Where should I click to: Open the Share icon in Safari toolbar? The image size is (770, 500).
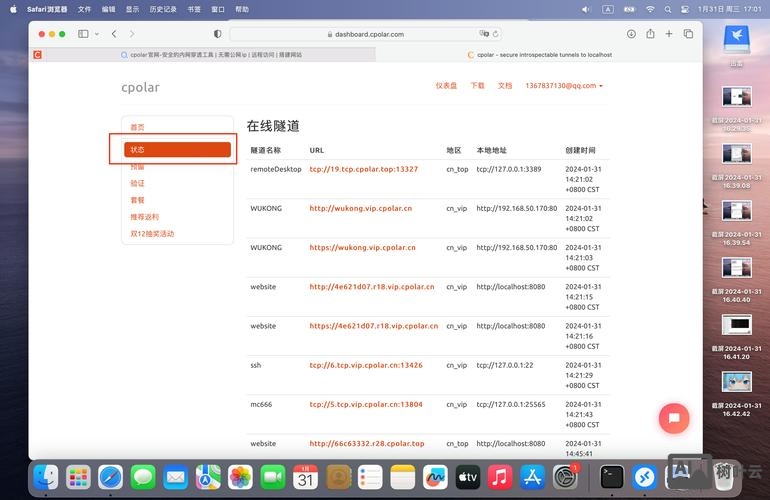click(650, 33)
